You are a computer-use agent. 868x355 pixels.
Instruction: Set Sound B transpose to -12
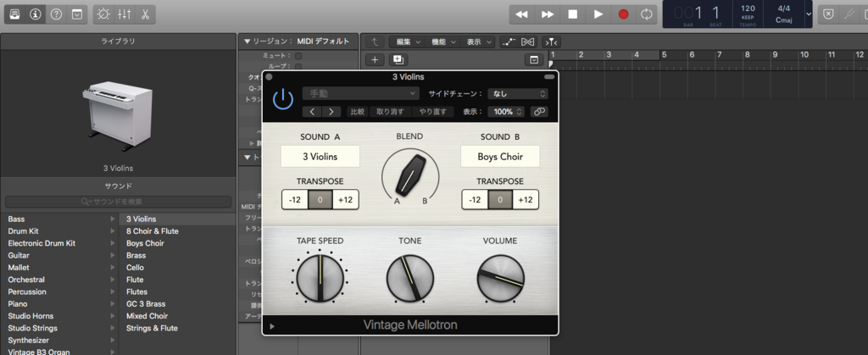click(x=475, y=200)
